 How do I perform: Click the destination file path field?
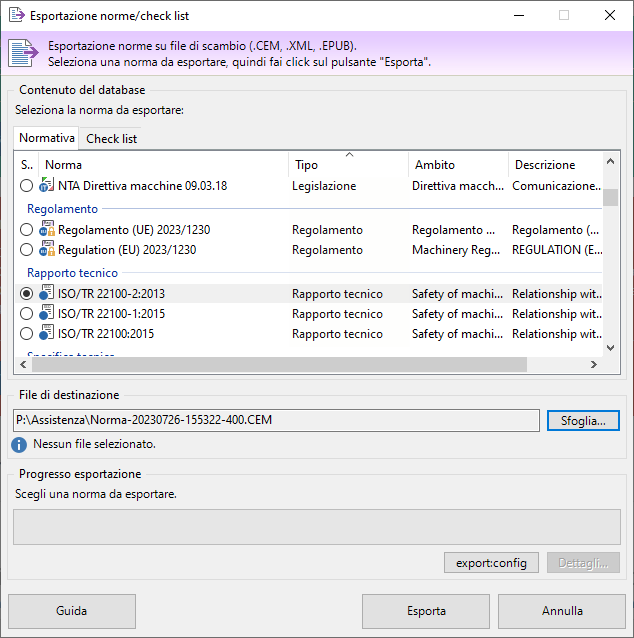click(276, 420)
